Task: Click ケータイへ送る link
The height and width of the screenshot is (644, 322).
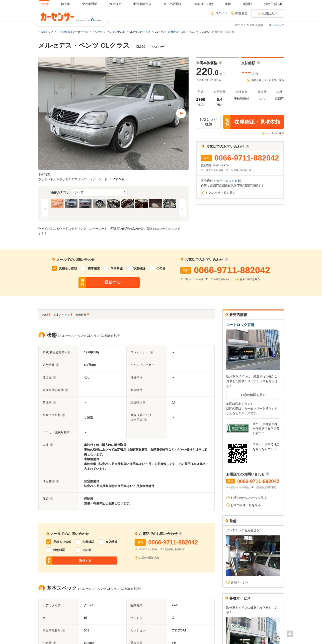Action: click(273, 133)
